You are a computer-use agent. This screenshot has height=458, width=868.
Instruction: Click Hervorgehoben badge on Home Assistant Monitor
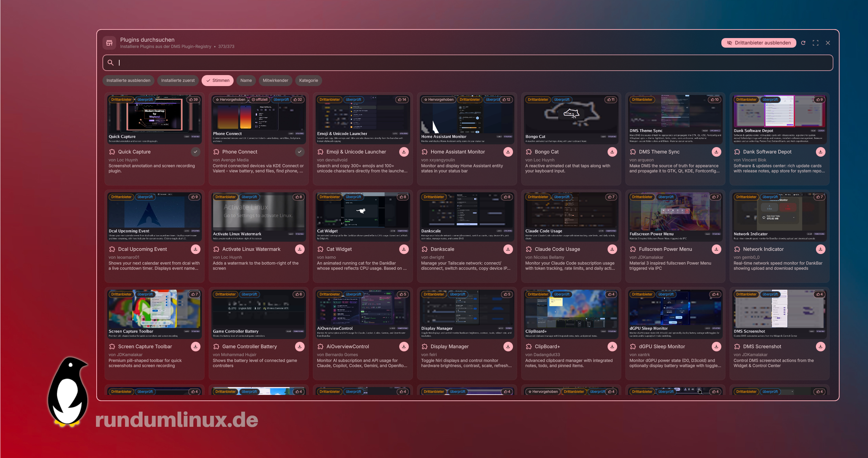point(439,100)
